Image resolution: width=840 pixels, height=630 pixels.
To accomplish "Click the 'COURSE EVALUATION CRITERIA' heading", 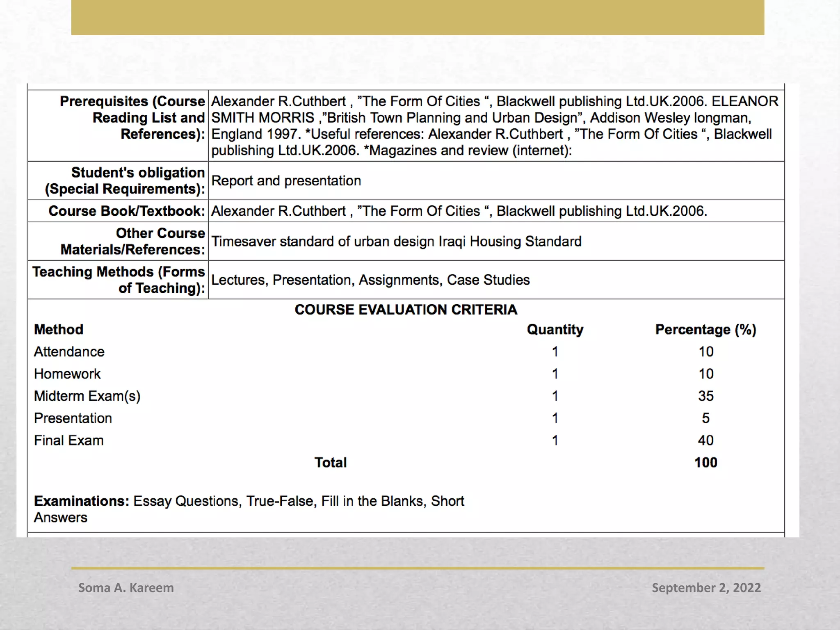I will coord(406,310).
